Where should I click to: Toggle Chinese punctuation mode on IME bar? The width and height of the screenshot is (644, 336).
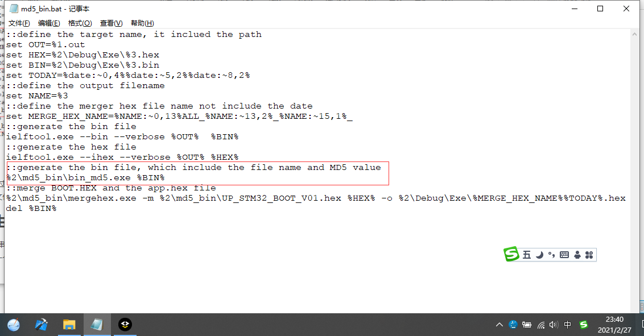pyautogui.click(x=551, y=255)
